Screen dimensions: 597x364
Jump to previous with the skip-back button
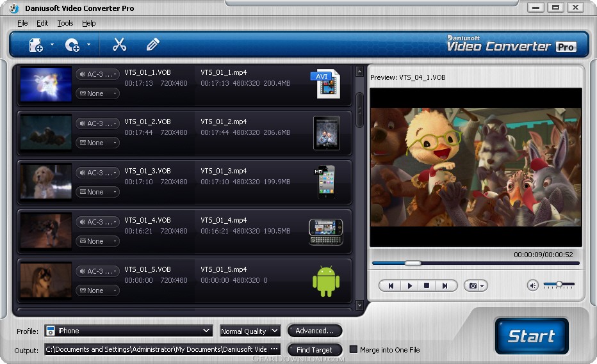[391, 286]
